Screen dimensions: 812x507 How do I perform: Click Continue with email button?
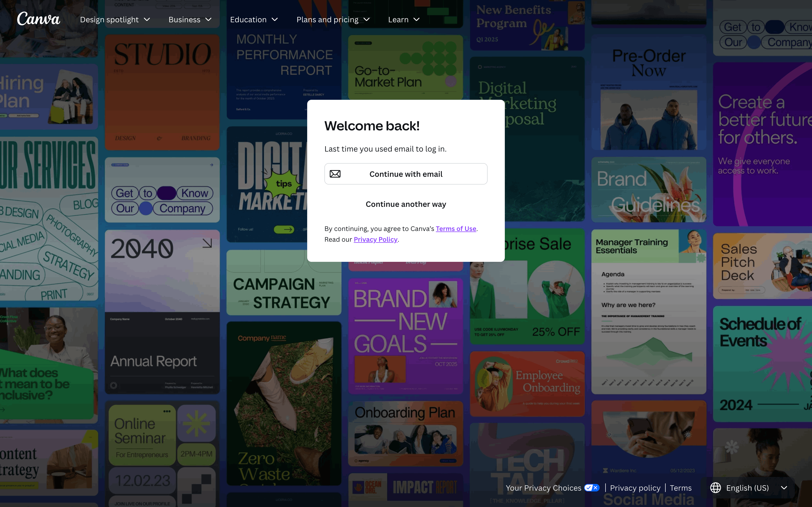[406, 174]
